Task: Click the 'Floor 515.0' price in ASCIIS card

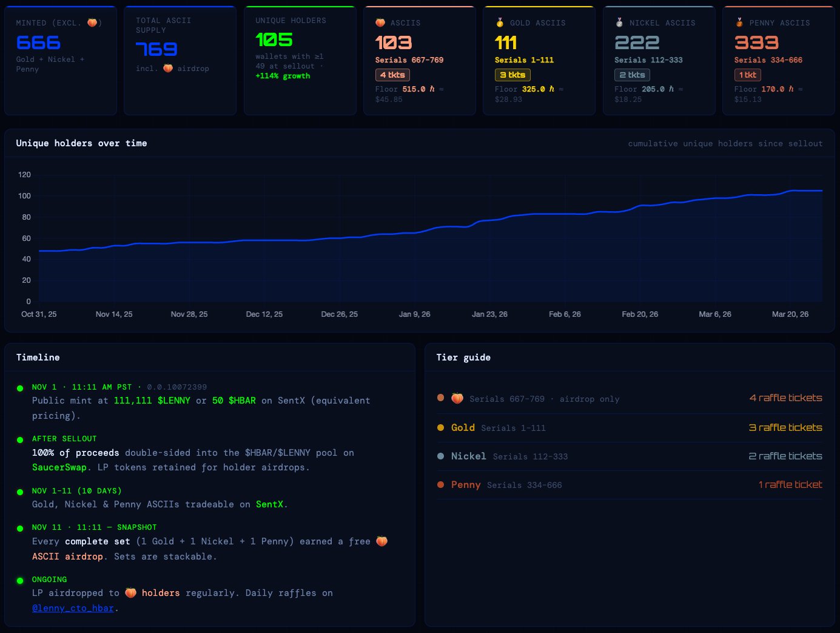Action: tap(405, 89)
